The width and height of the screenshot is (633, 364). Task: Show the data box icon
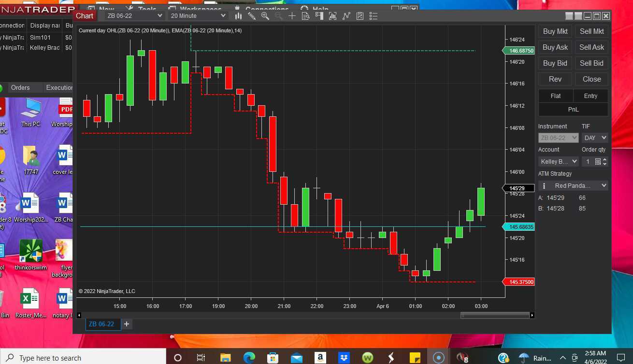[305, 16]
